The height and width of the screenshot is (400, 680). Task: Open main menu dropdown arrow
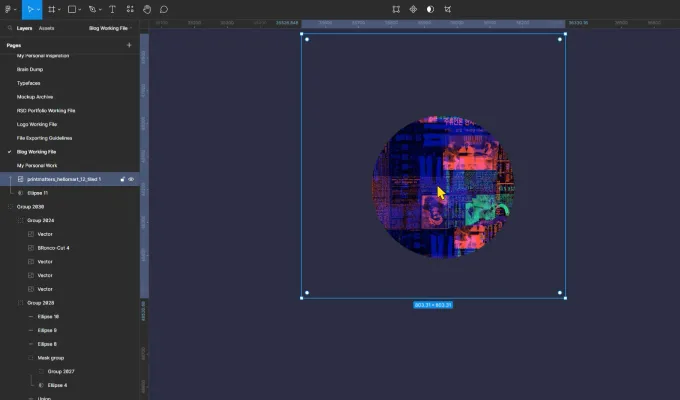point(15,10)
